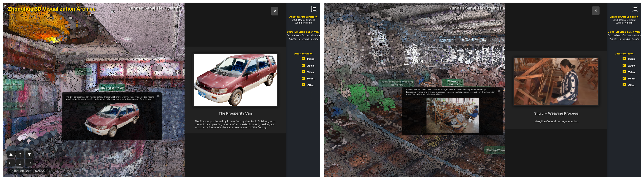644x180 pixels.
Task: Click the loom workshop image inside the scene popup
Action: 453,115
